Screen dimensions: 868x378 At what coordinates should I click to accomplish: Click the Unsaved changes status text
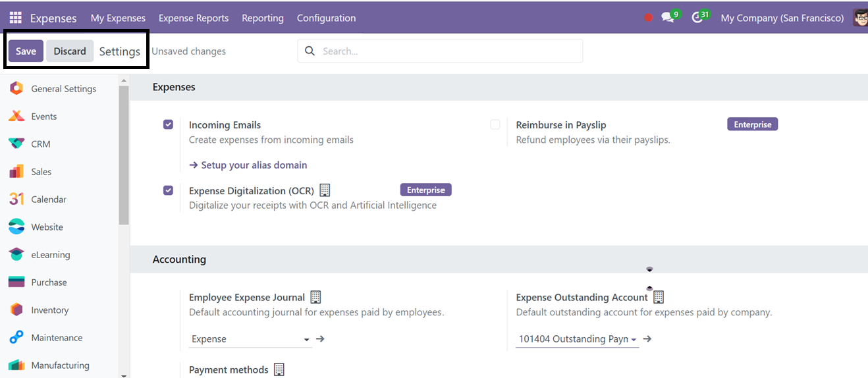click(189, 51)
